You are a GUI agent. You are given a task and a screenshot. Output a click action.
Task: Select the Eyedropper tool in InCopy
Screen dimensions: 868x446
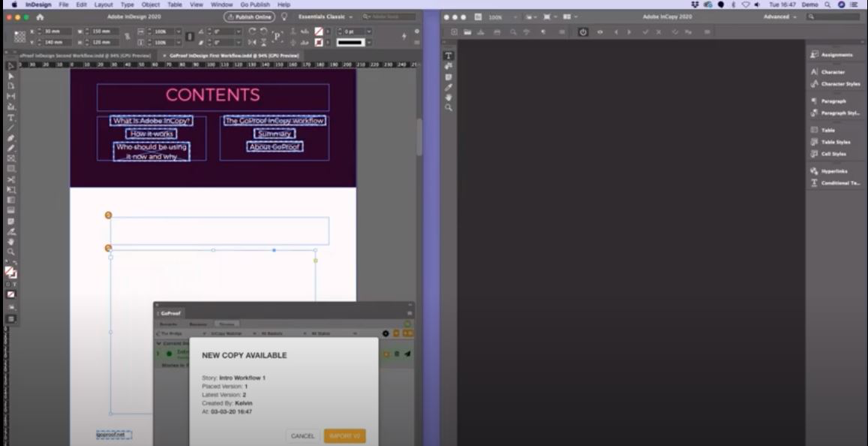(x=449, y=88)
